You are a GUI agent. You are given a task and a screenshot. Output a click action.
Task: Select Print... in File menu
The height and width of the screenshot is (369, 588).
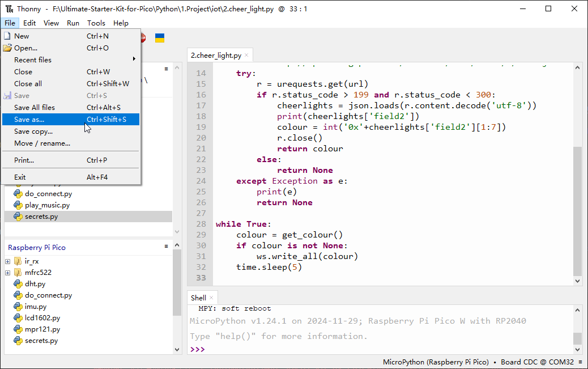coord(71,160)
